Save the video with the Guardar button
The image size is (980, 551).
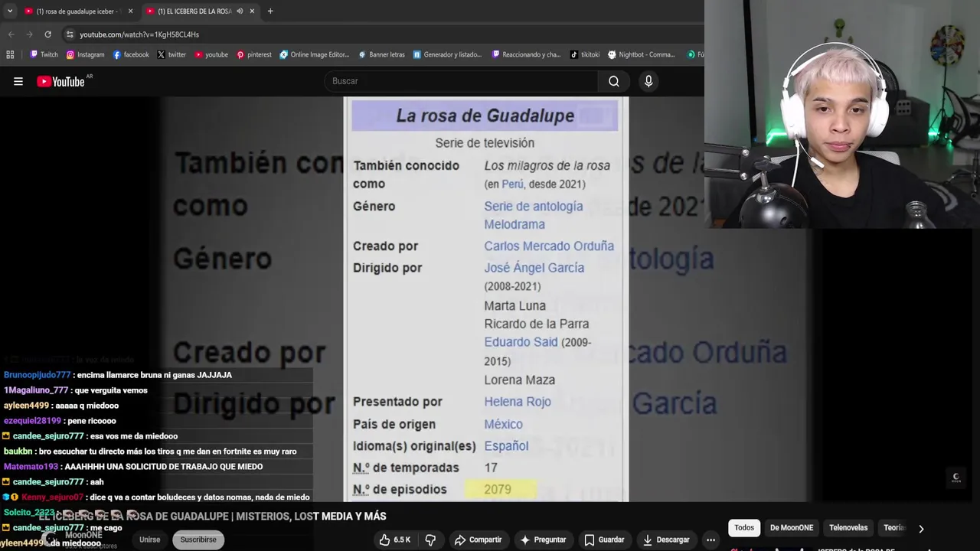pyautogui.click(x=604, y=540)
